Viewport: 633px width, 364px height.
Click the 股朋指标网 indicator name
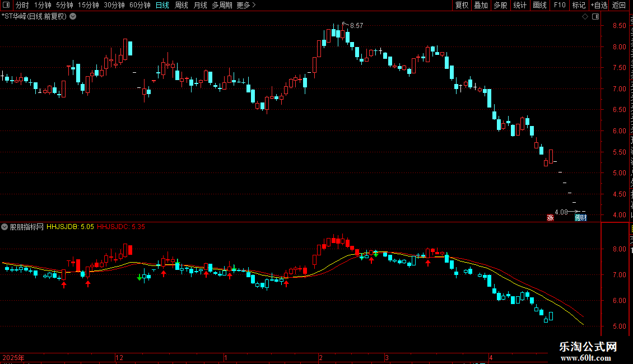27,227
